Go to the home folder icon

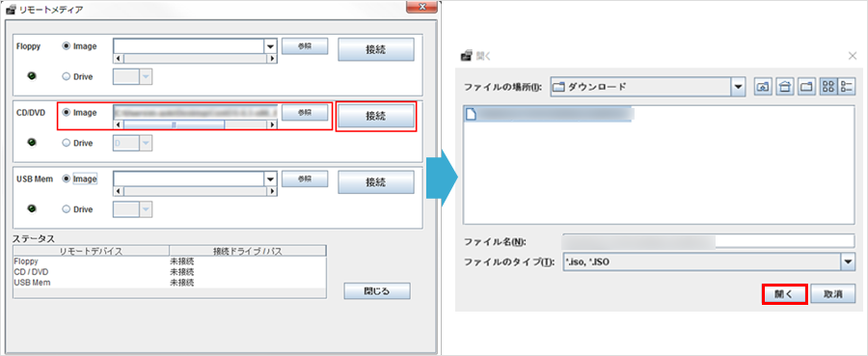[x=784, y=87]
